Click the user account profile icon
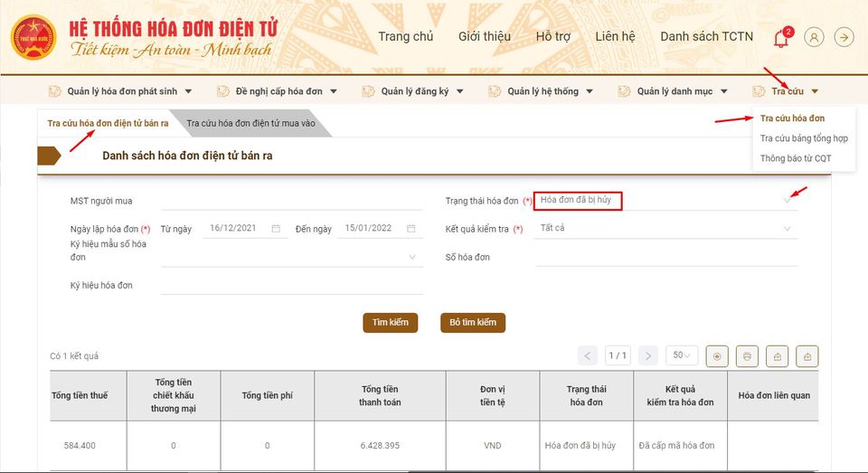Image resolution: width=868 pixels, height=473 pixels. (815, 37)
